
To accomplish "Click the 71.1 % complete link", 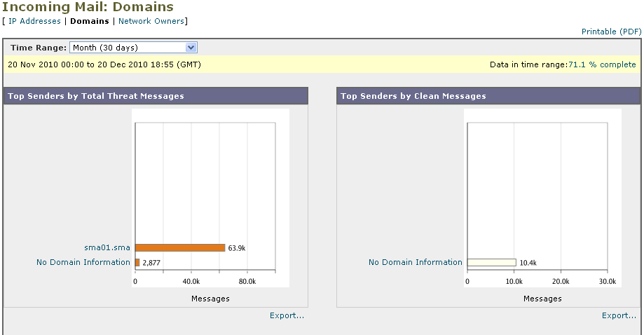I will click(x=602, y=64).
